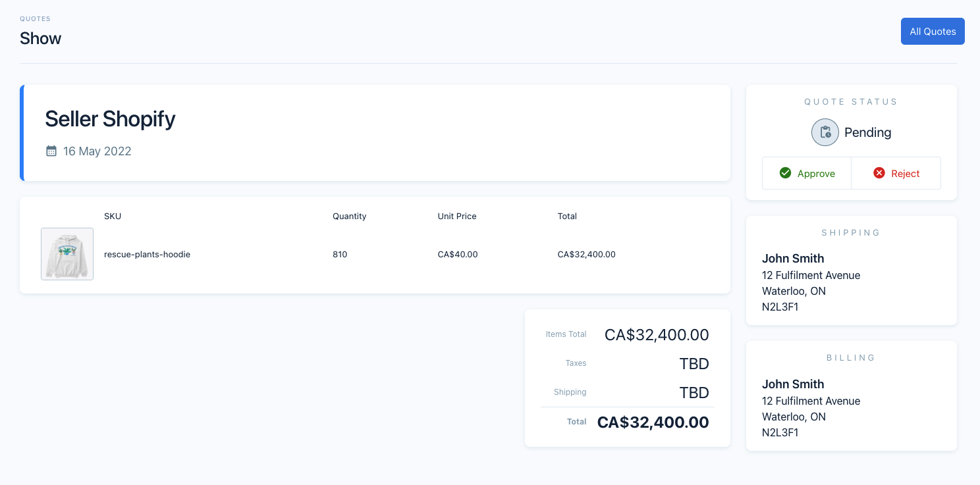Click the Quotes breadcrumb label
This screenshot has height=485, width=980.
coord(35,19)
